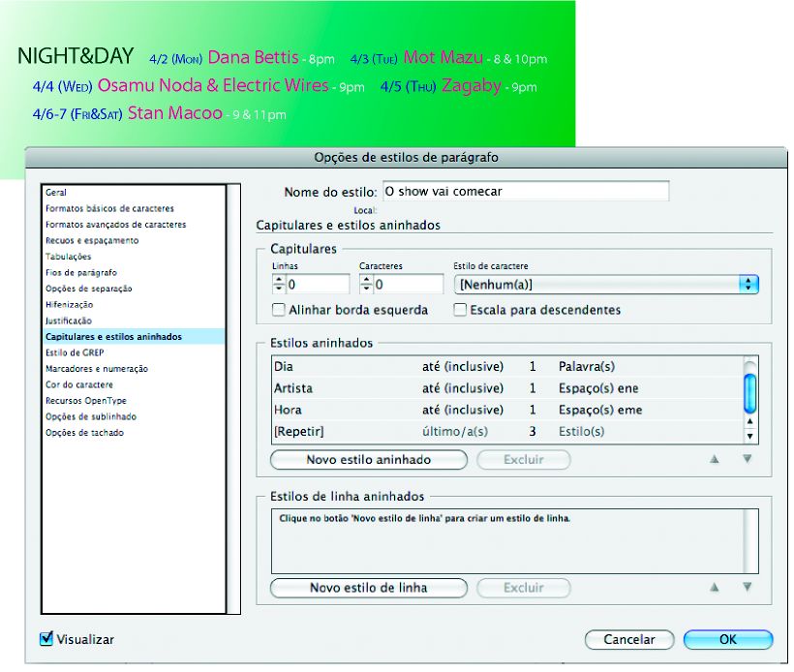Image resolution: width=794 pixels, height=672 pixels.
Task: Open the Tabulações category
Action: pyautogui.click(x=69, y=257)
